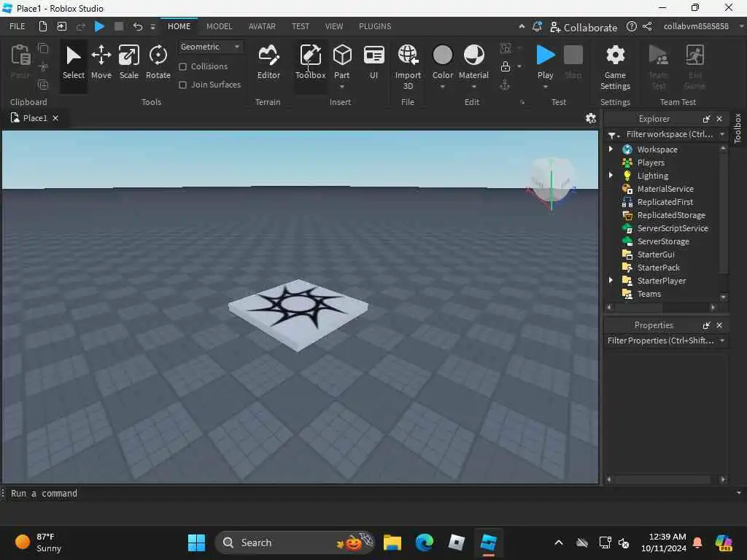Enable the Collisions checkbox
The image size is (747, 560).
pos(182,66)
